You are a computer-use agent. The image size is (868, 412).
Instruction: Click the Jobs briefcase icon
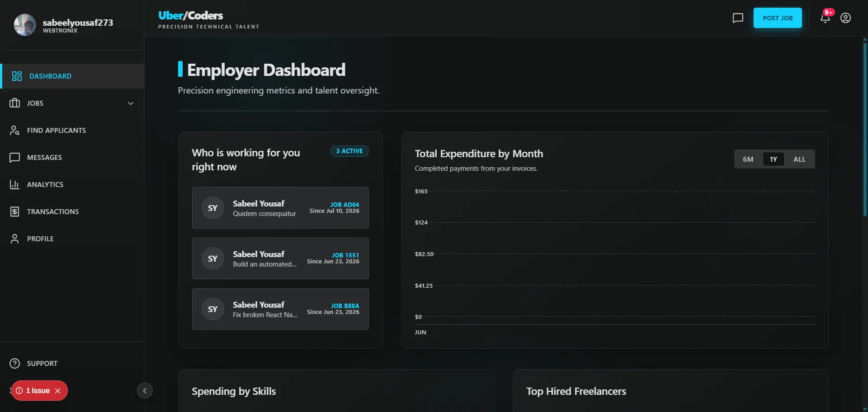pos(15,103)
